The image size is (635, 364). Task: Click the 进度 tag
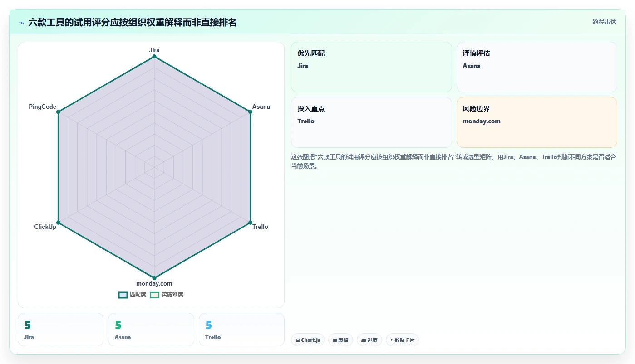(x=369, y=340)
